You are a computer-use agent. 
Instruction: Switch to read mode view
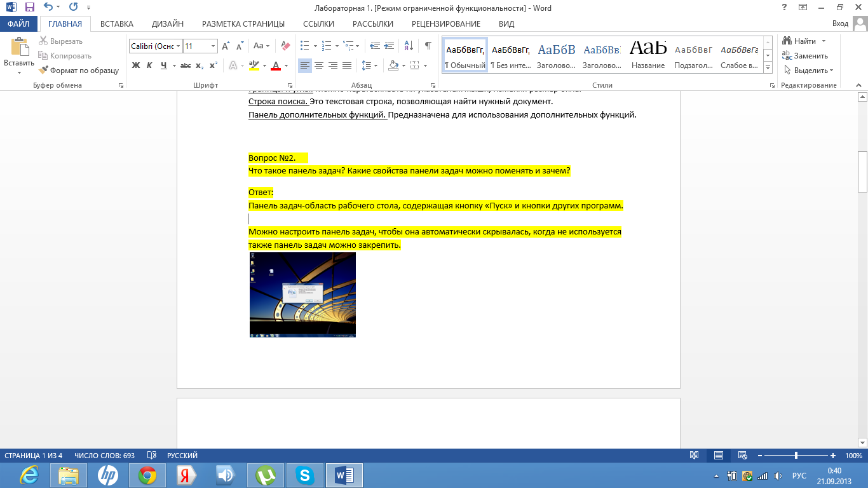(694, 456)
